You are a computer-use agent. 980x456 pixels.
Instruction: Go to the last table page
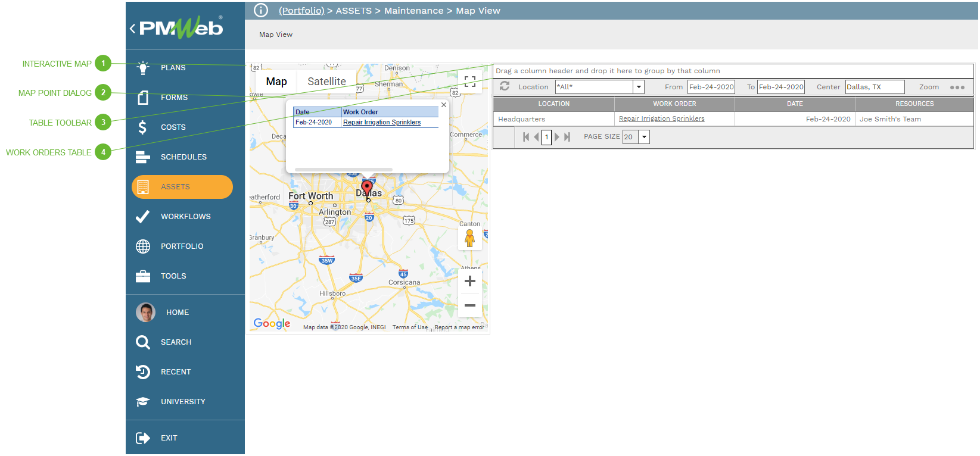pyautogui.click(x=567, y=137)
